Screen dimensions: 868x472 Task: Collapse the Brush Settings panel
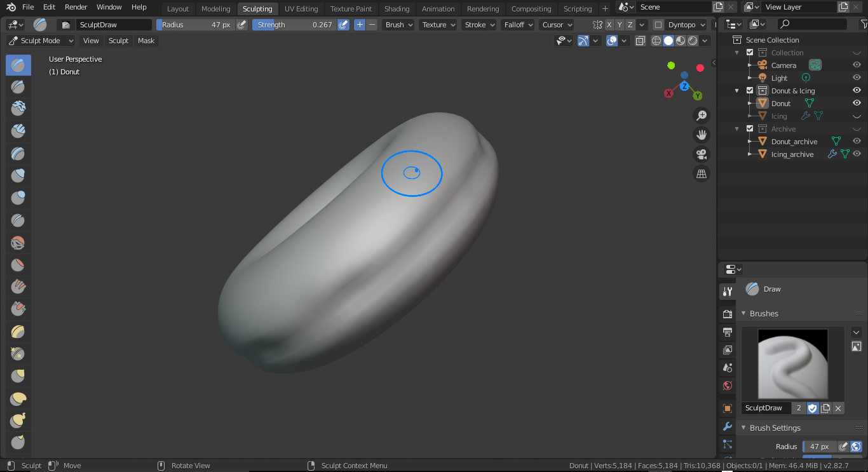743,428
